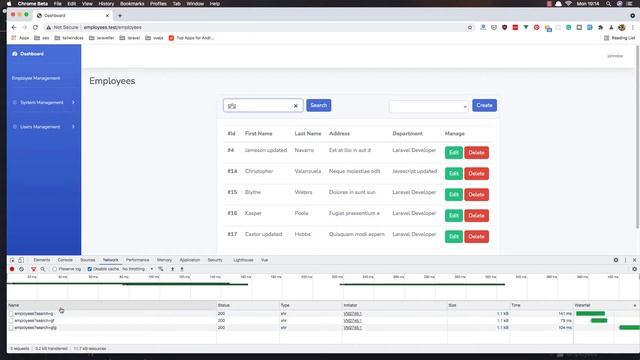Image resolution: width=640 pixels, height=360 pixels.
Task: Open the Lighthouse tab
Action: coord(243,260)
